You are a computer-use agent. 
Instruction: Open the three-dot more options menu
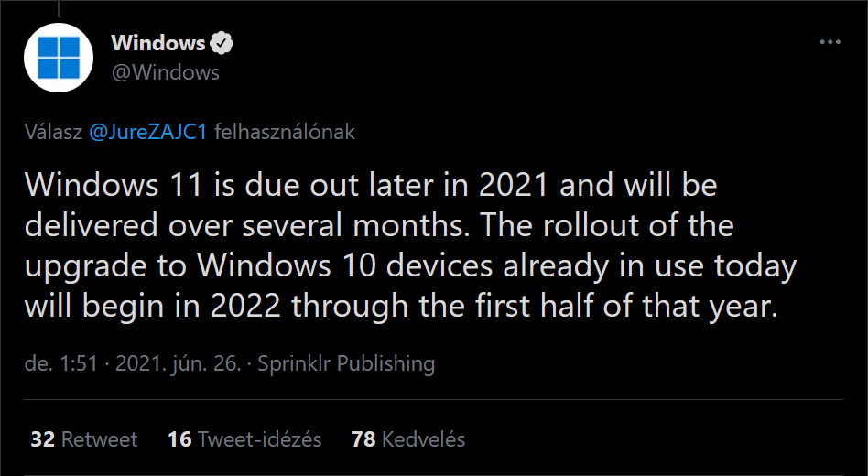[830, 42]
